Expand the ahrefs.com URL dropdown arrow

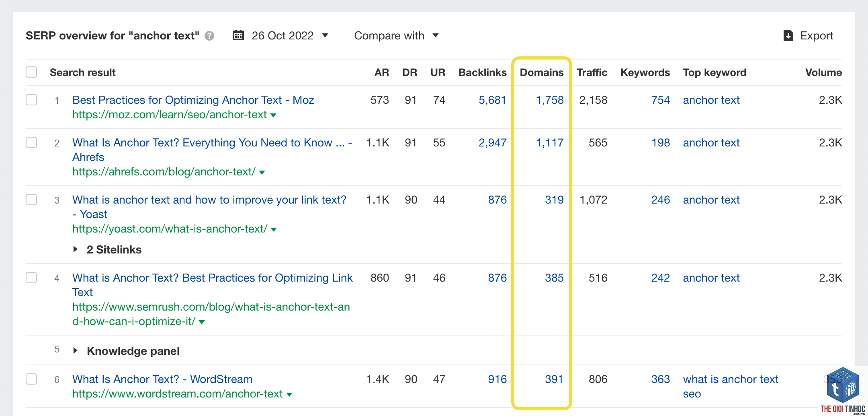pyautogui.click(x=262, y=173)
